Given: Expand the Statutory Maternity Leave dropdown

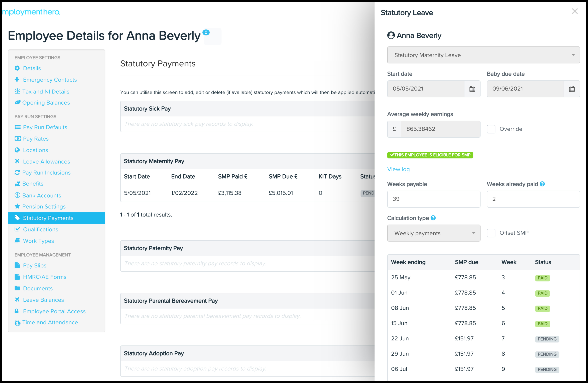Looking at the screenshot, I should pyautogui.click(x=483, y=55).
